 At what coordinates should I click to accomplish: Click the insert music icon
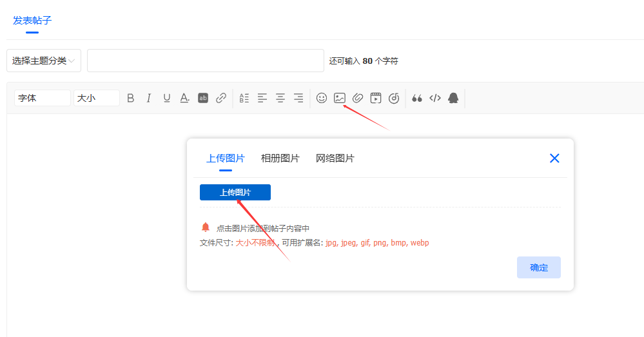pos(394,98)
